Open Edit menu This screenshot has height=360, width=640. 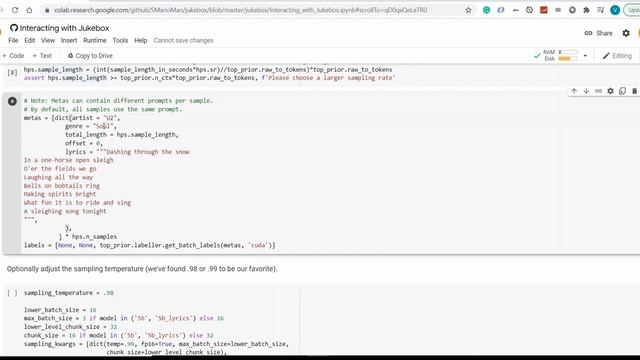pyautogui.click(x=29, y=40)
